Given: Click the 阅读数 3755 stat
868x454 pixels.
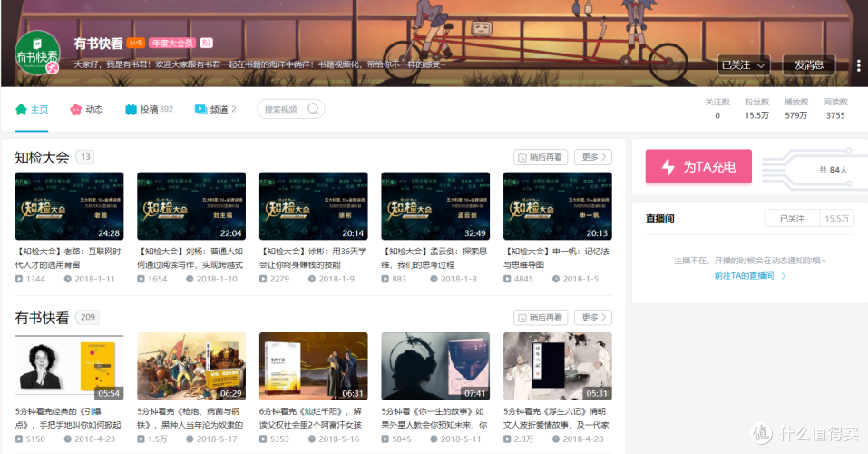Looking at the screenshot, I should point(835,109).
